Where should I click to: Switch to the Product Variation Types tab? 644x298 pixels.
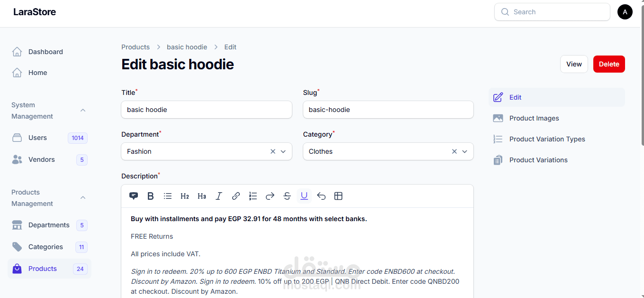click(547, 139)
